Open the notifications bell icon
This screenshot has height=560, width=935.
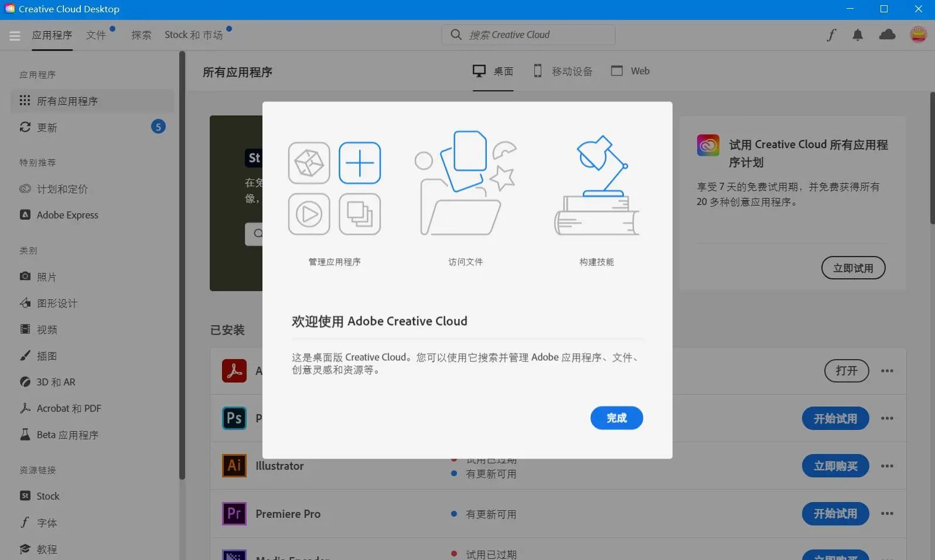click(858, 35)
